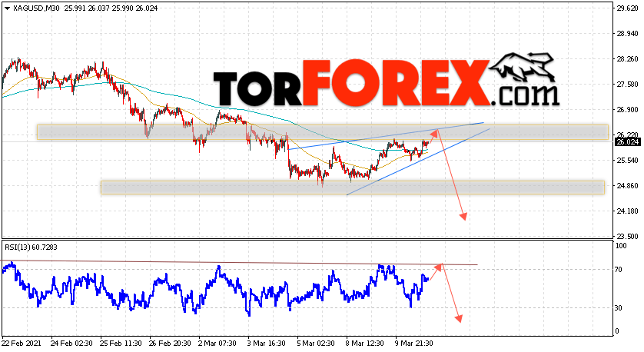Select the 26.900 price axis label
The height and width of the screenshot is (352, 644).
click(628, 110)
